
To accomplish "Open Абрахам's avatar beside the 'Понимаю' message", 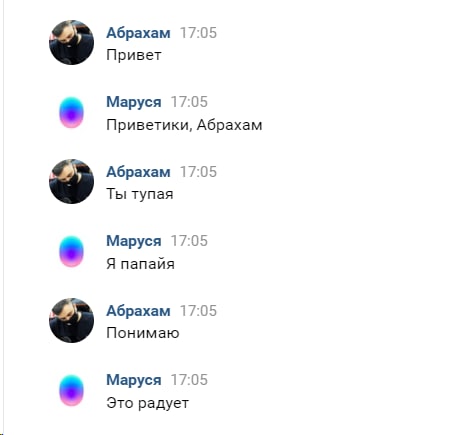I will coord(71,320).
